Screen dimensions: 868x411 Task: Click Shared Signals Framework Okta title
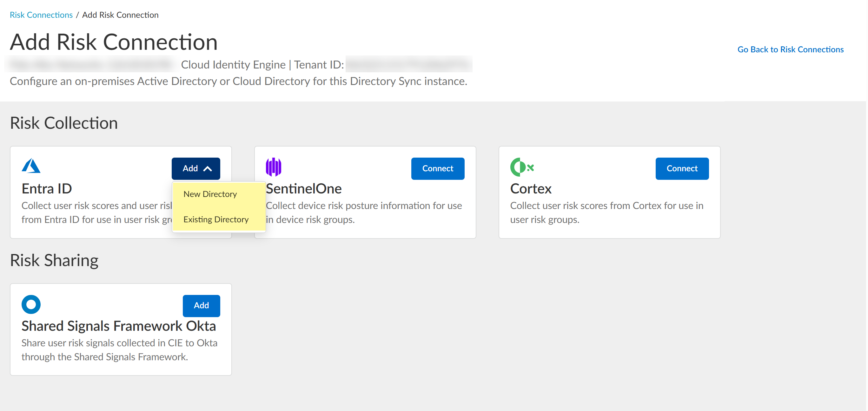tap(119, 326)
